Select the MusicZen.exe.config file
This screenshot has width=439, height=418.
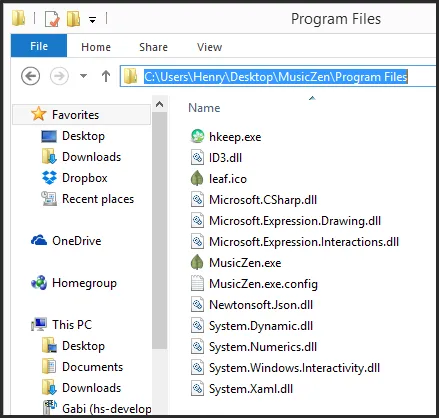coord(263,284)
